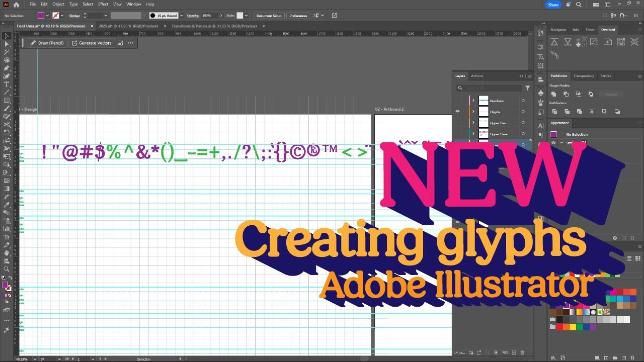Click the Opacity 100% input field
This screenshot has width=644, height=362.
click(x=209, y=16)
